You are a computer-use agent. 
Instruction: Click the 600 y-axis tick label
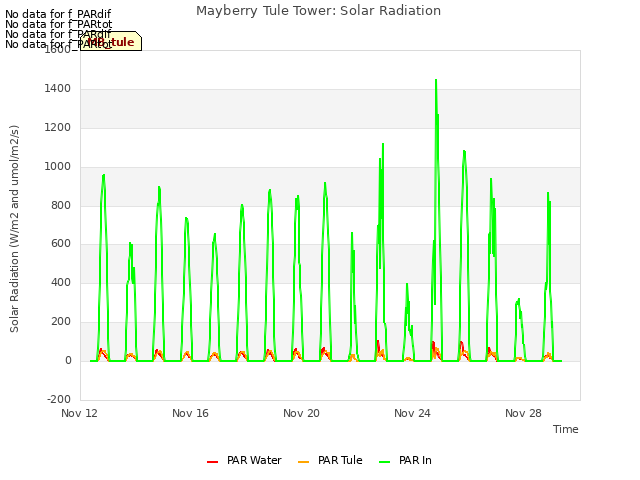[61, 244]
